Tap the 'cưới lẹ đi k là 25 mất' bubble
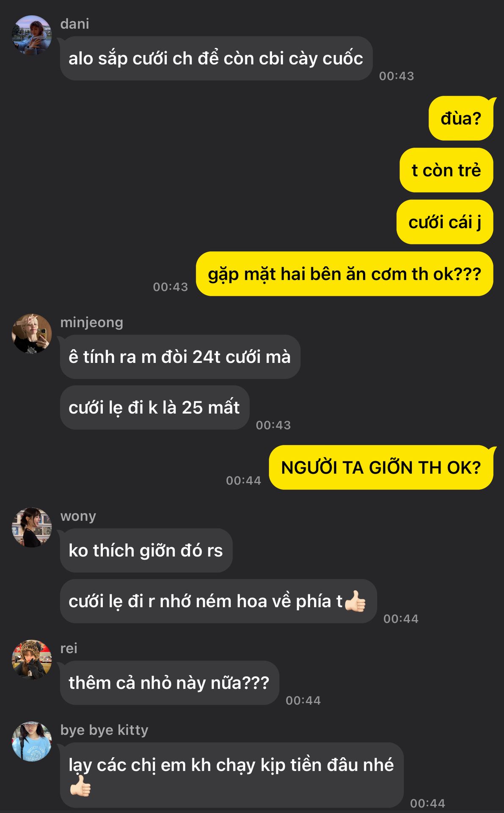This screenshot has height=813, width=504. 154,408
